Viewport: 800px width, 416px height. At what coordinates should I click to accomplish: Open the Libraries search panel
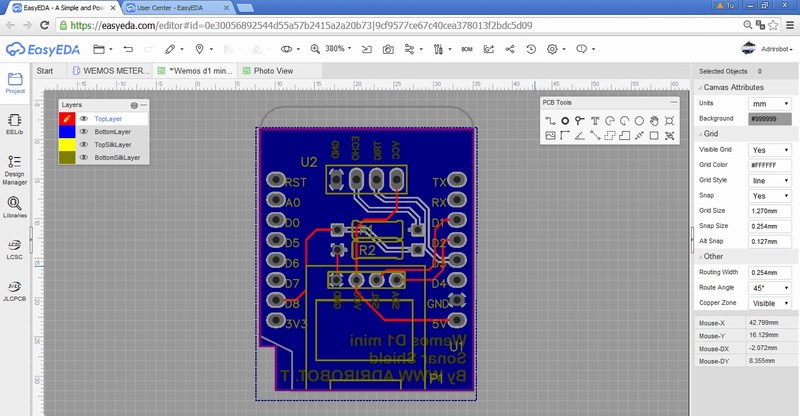coord(15,207)
